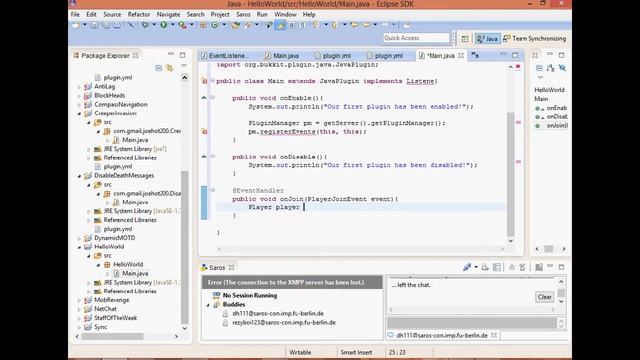Open the Run button dropdown arrow
Viewport: 640px width, 360px height.
tap(172, 25)
